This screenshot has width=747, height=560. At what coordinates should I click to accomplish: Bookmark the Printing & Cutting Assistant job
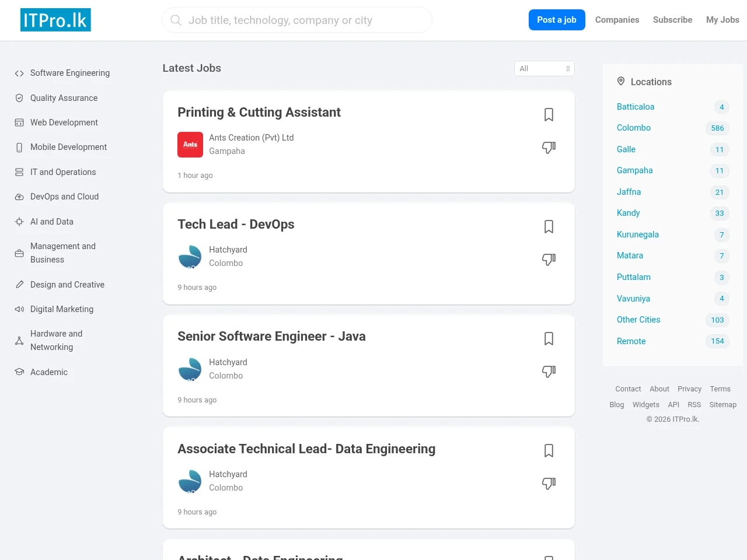pos(549,114)
